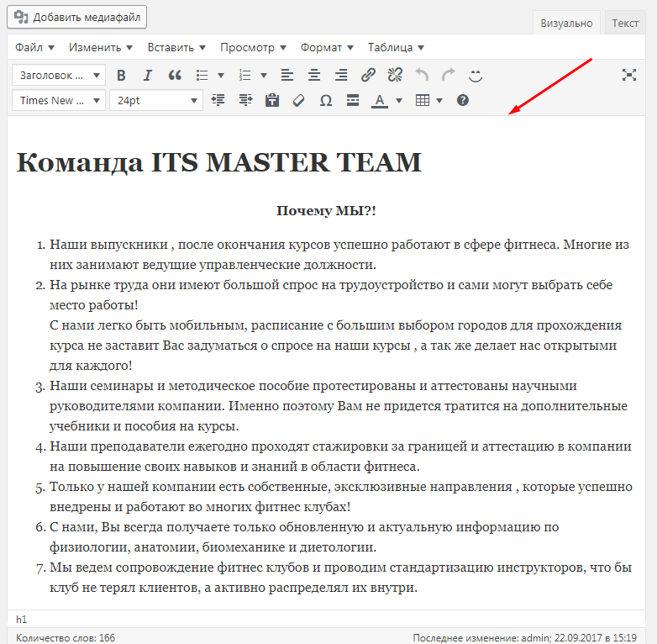This screenshot has width=657, height=644.
Task: Increase indent of text
Action: click(245, 100)
